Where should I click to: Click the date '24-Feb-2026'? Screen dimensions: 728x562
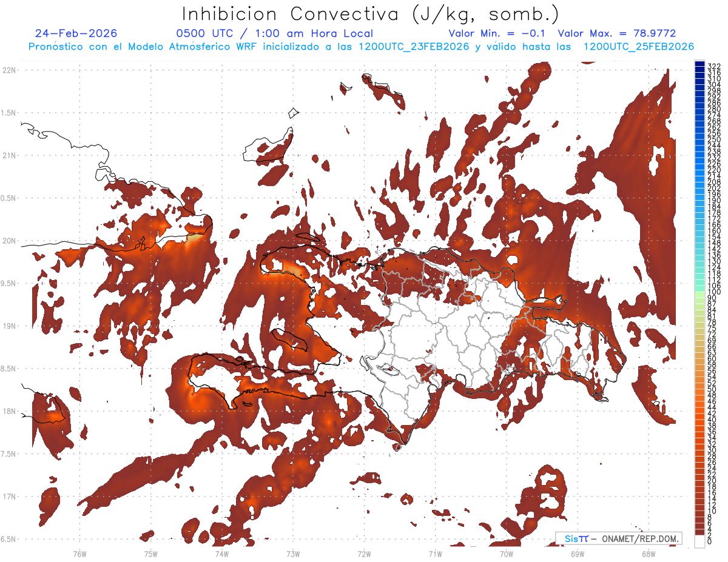pos(76,33)
